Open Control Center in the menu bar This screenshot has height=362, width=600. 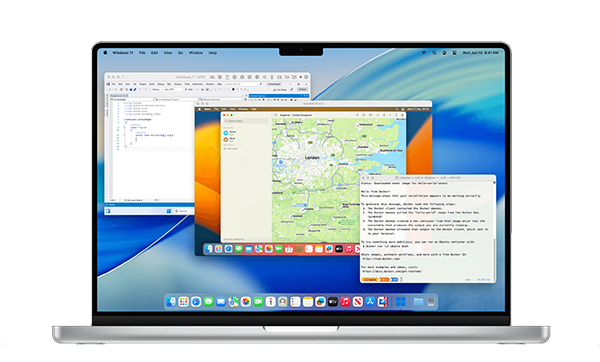(444, 53)
